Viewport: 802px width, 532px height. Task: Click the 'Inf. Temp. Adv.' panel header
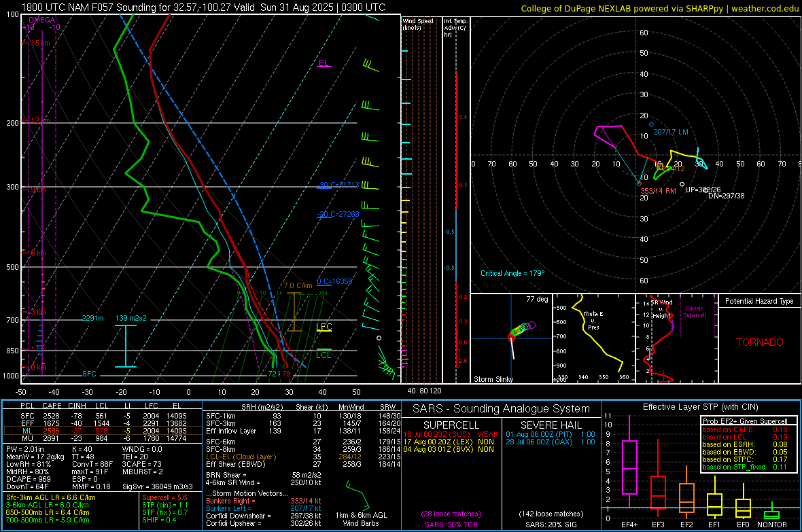coord(455,28)
